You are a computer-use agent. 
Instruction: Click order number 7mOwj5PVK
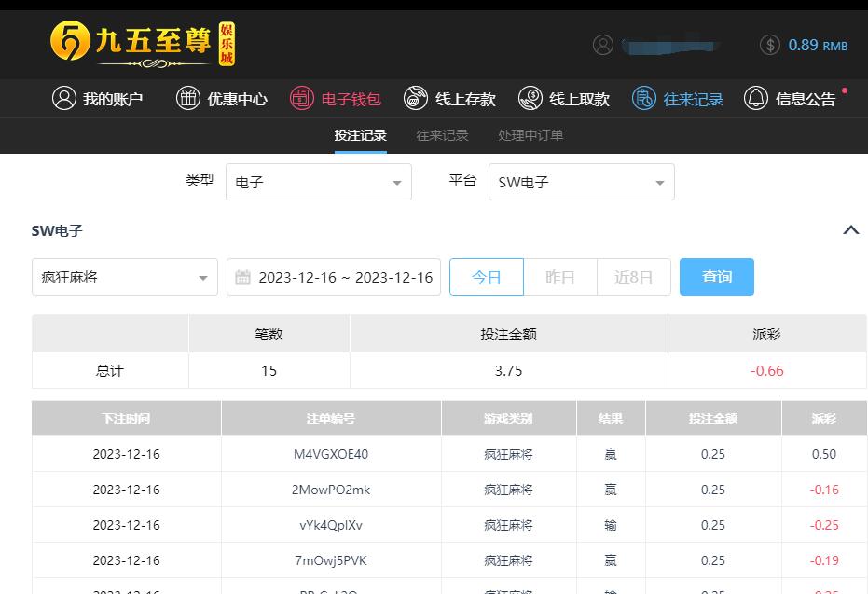coord(331,560)
